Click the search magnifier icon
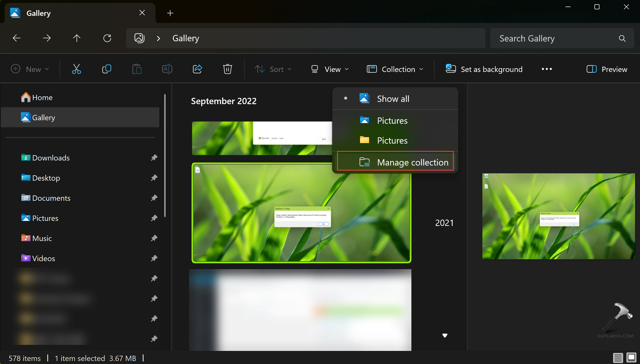The image size is (640, 364). (622, 38)
